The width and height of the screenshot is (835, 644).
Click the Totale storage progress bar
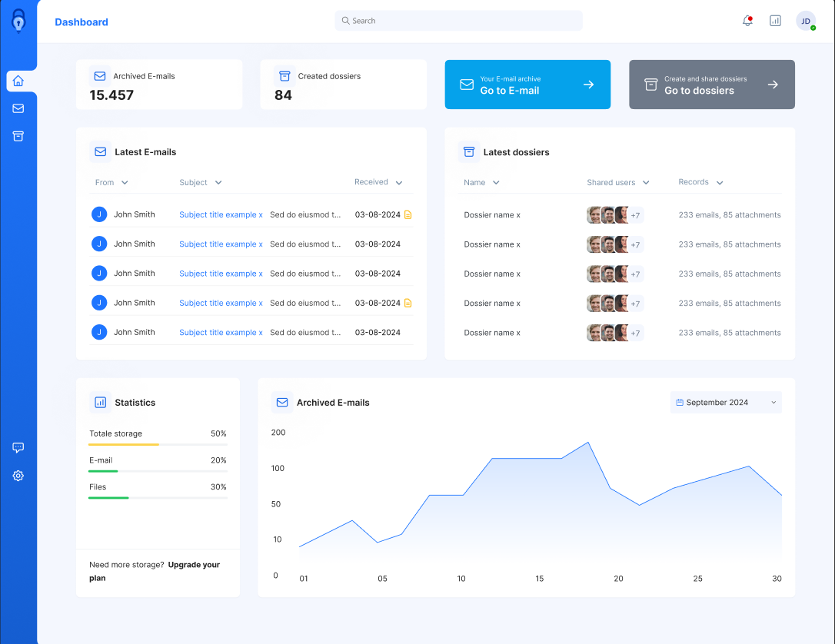tap(158, 444)
